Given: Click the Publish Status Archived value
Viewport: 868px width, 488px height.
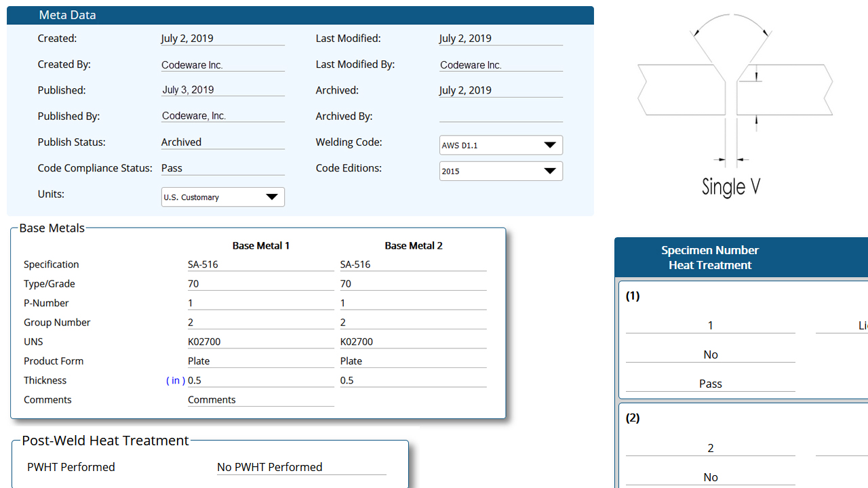Looking at the screenshot, I should [222, 142].
